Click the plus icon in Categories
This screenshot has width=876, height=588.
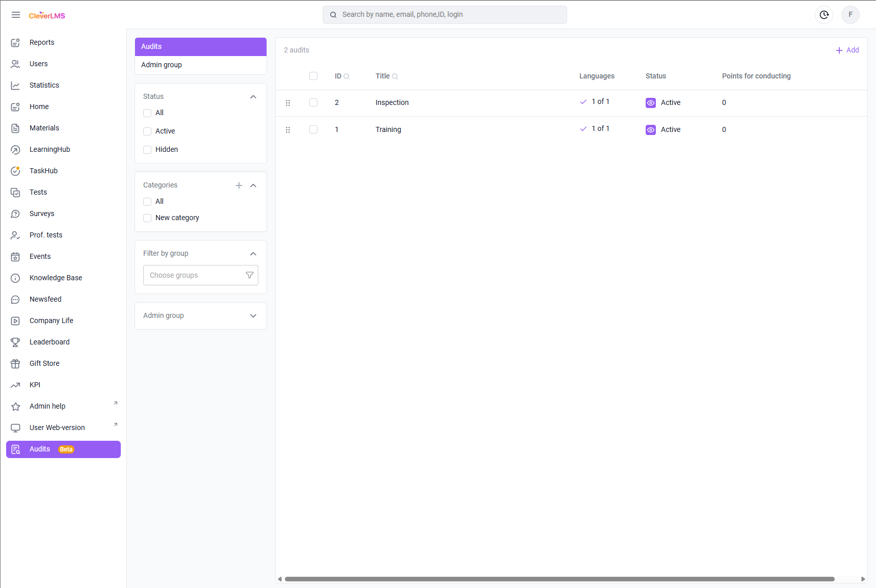pyautogui.click(x=239, y=185)
